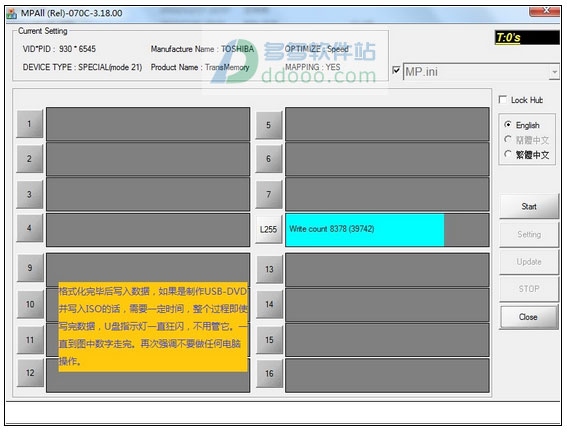Click port button 5

(269, 125)
